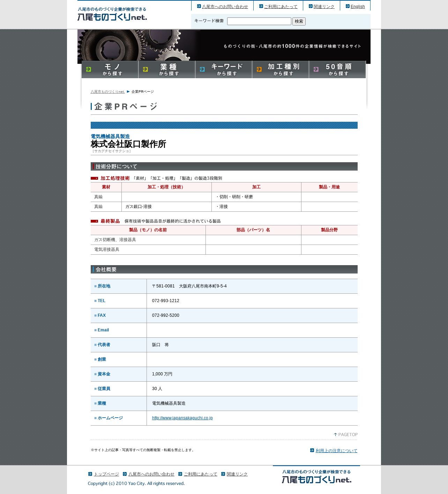Click the arrow icon beside footer トップページ
448x494 pixels.
pos(90,474)
